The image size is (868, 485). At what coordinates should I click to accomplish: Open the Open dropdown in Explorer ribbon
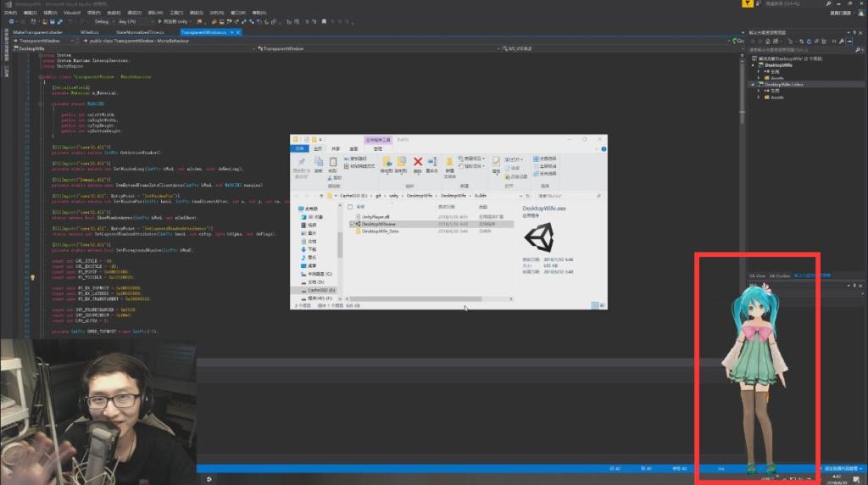[x=514, y=159]
